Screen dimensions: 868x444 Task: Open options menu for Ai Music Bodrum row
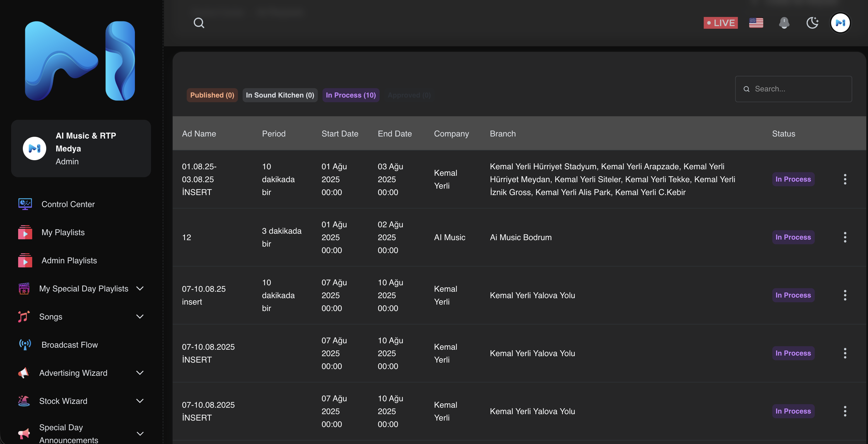(845, 237)
